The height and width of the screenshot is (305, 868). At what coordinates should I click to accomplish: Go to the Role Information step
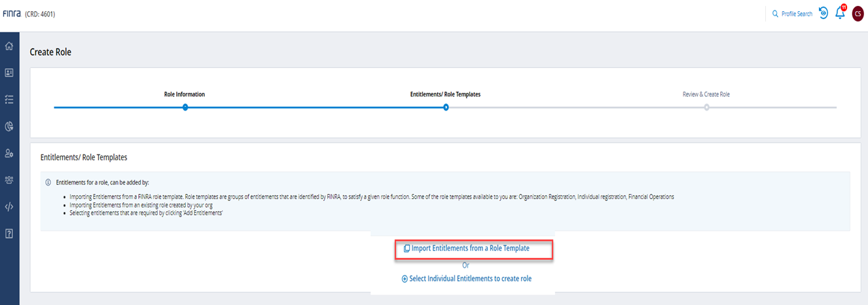point(185,94)
